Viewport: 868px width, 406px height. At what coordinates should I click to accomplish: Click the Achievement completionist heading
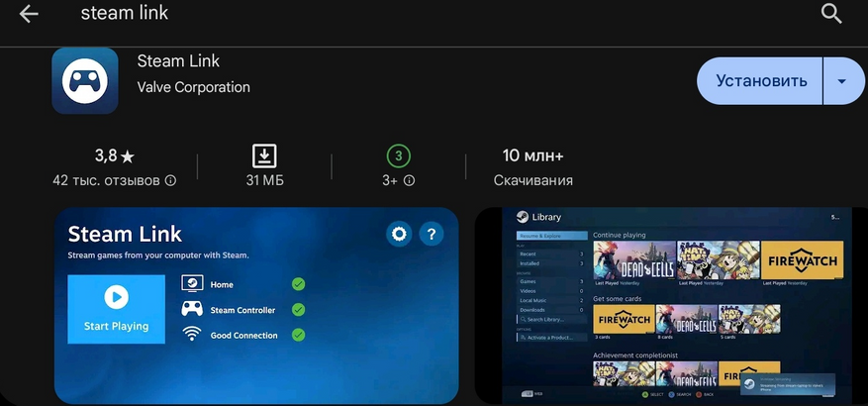tap(635, 355)
